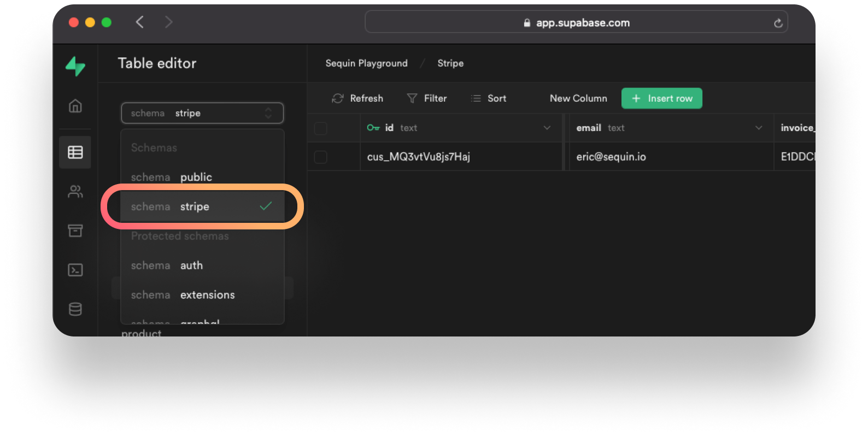
Task: Open the schema stripe selector dropdown
Action: (202, 113)
